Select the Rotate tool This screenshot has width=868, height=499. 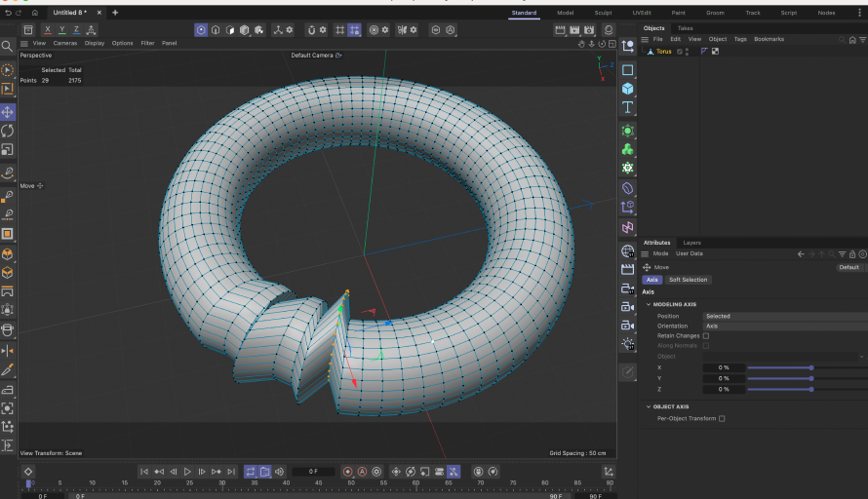(8, 131)
